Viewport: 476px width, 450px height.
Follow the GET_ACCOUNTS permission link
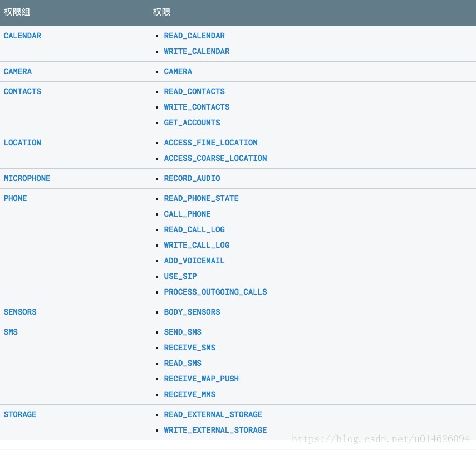point(192,123)
